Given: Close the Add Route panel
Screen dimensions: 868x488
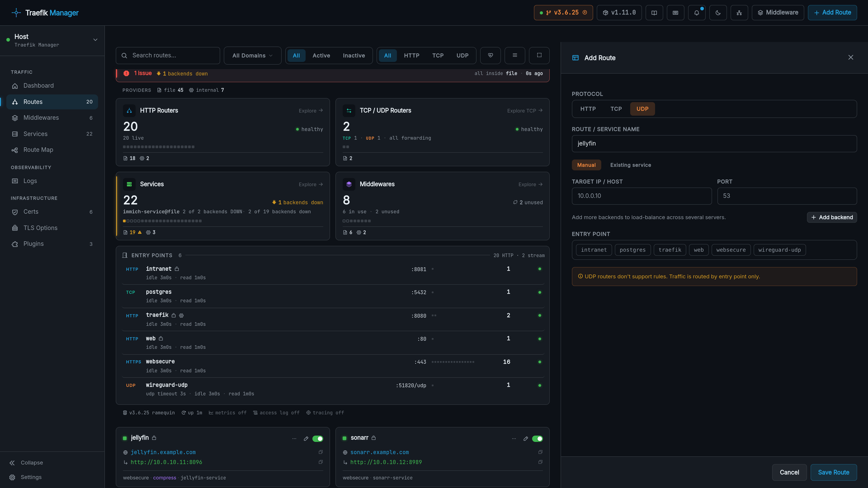Looking at the screenshot, I should pyautogui.click(x=851, y=57).
